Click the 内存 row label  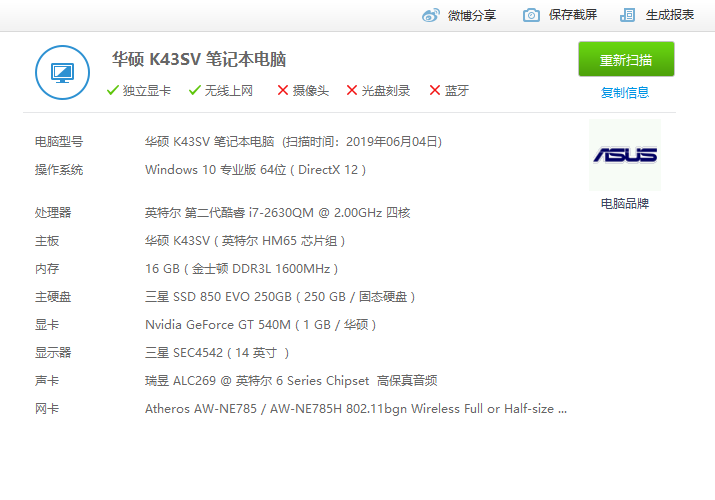tap(47, 268)
